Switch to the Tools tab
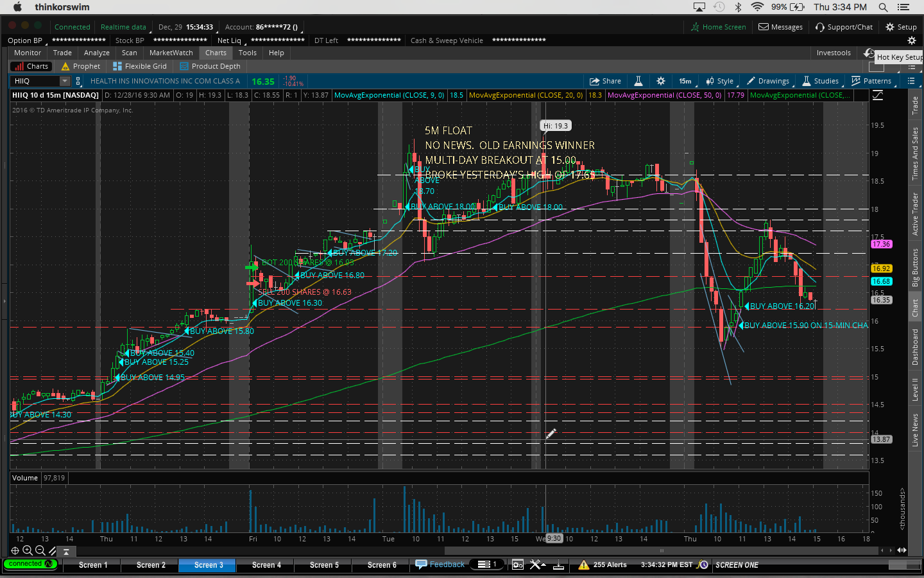This screenshot has width=924, height=578. click(x=248, y=53)
